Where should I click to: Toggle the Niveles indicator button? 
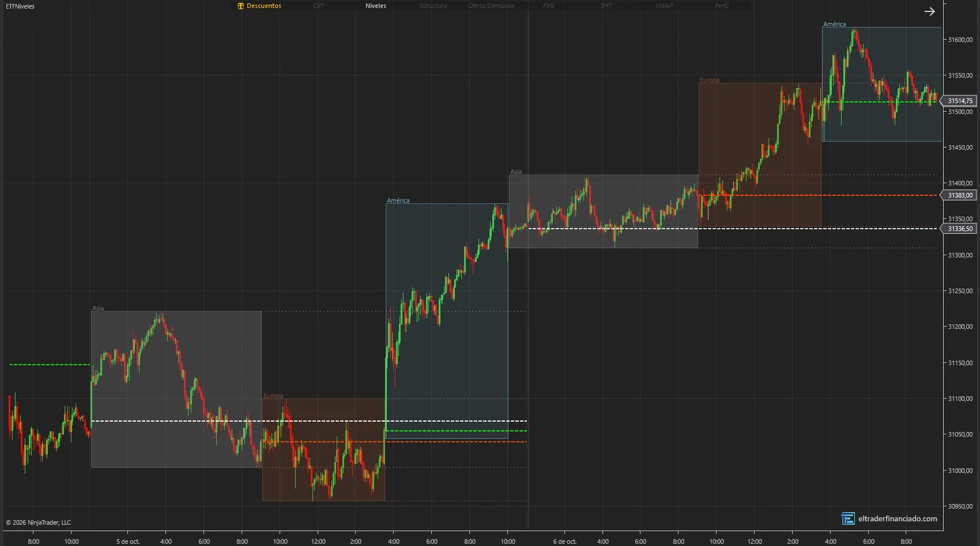[x=376, y=6]
